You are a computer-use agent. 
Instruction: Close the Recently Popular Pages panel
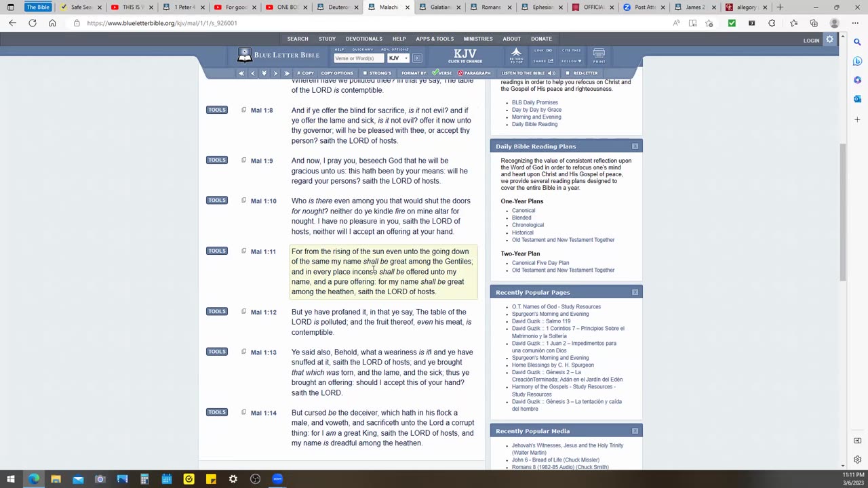coord(635,292)
